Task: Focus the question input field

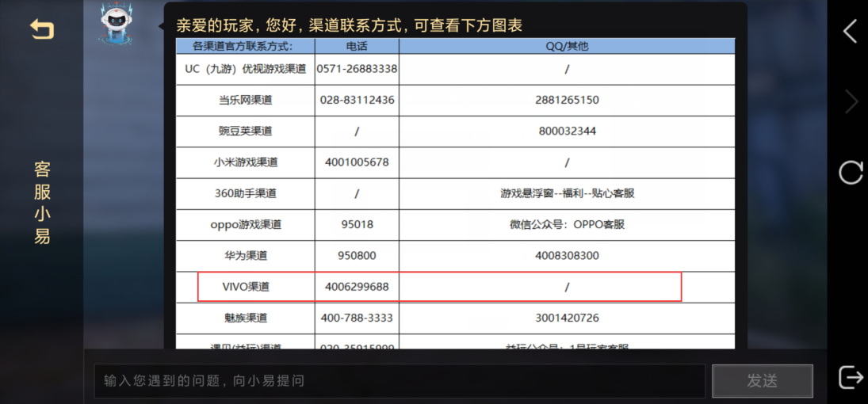Action: point(399,381)
